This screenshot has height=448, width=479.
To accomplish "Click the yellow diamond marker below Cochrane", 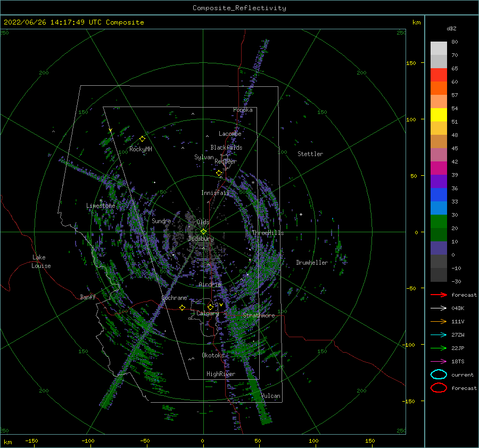I will [183, 307].
